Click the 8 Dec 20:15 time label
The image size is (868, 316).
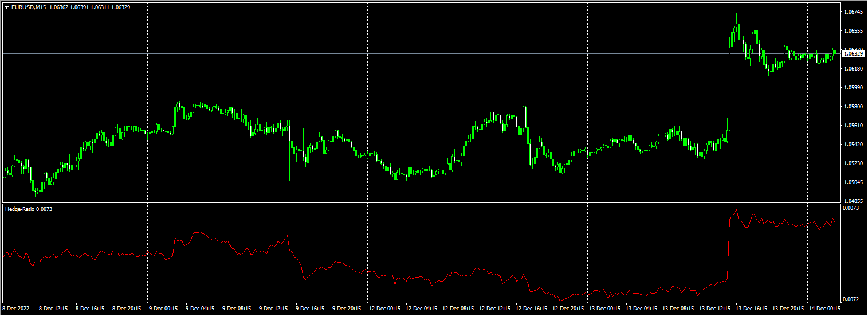tap(127, 308)
